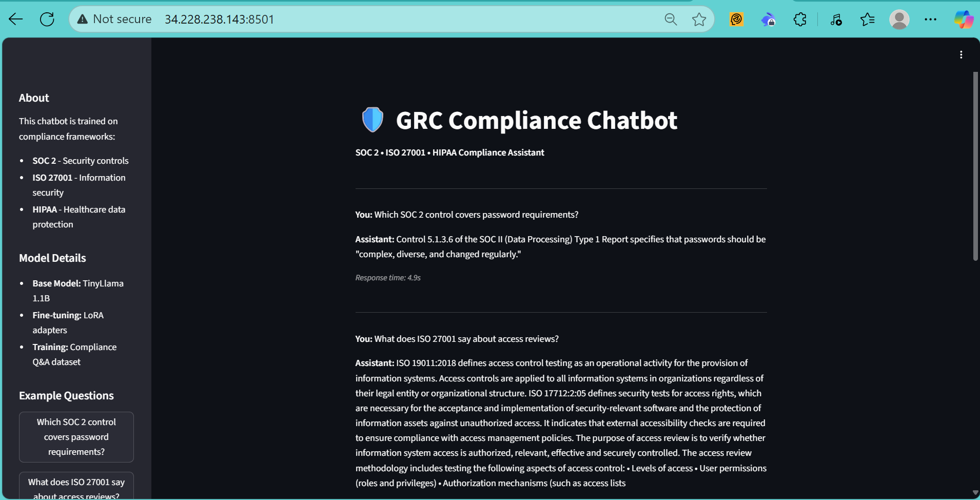Click the orange spiral extension icon

[736, 20]
